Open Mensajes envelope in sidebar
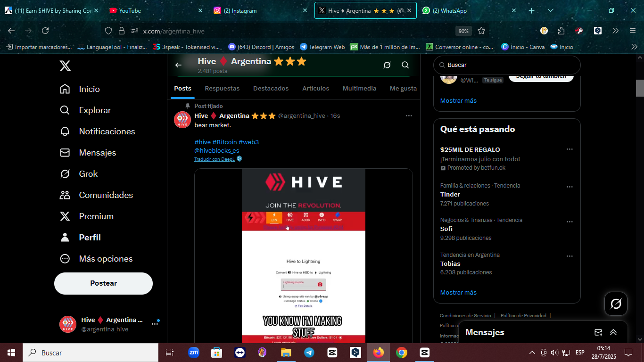This screenshot has height=362, width=644. tap(88, 153)
